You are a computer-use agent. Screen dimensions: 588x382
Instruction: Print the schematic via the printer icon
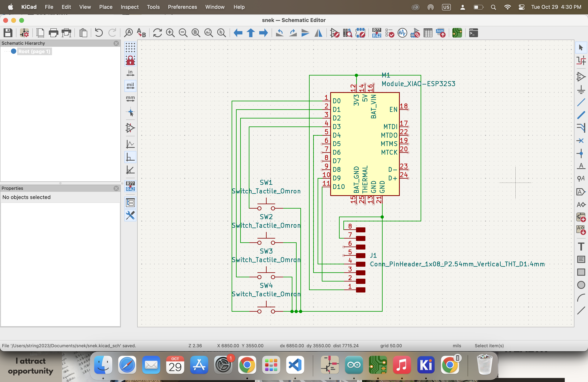53,33
